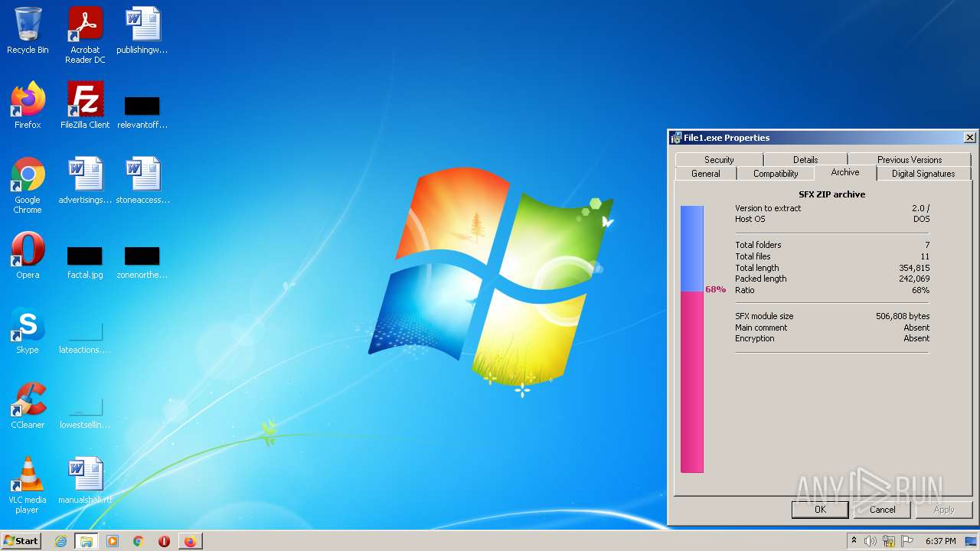Click the 'Packed length' value 242,069

(x=914, y=279)
